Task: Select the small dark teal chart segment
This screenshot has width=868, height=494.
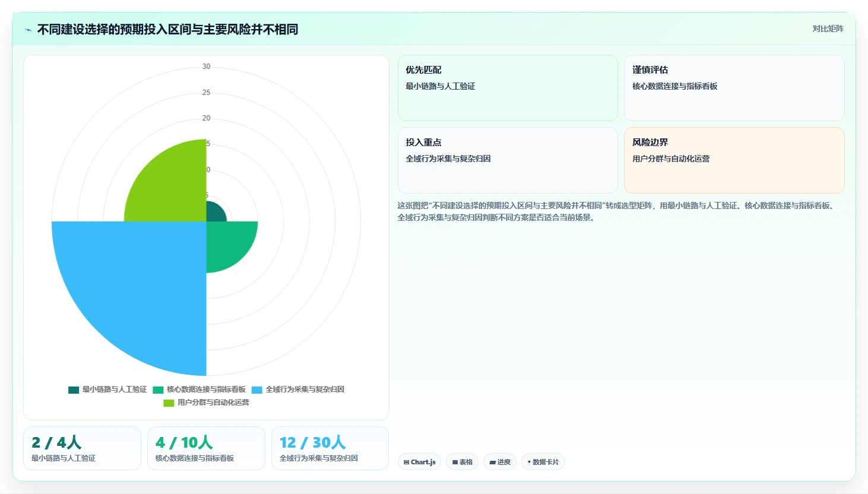Action: 214,213
